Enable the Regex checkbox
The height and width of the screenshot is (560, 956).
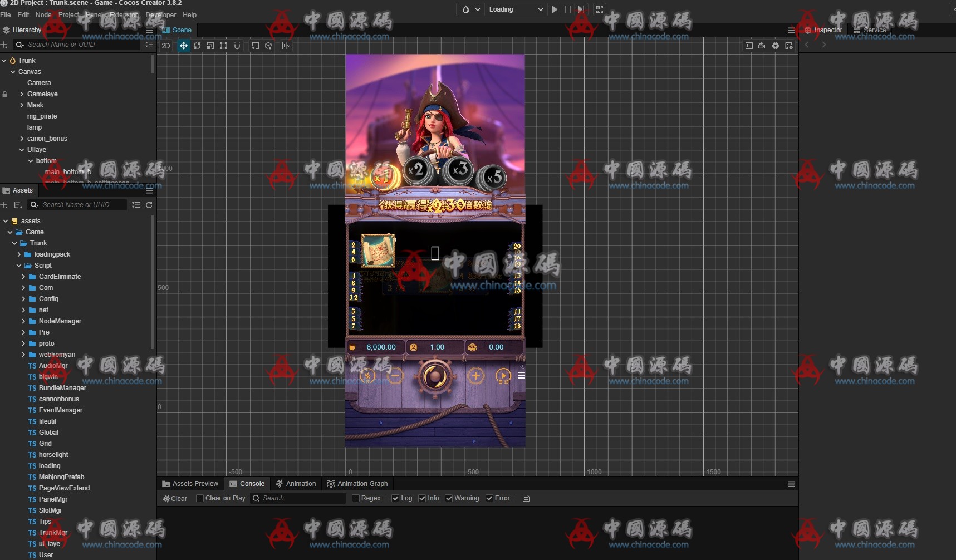point(356,498)
